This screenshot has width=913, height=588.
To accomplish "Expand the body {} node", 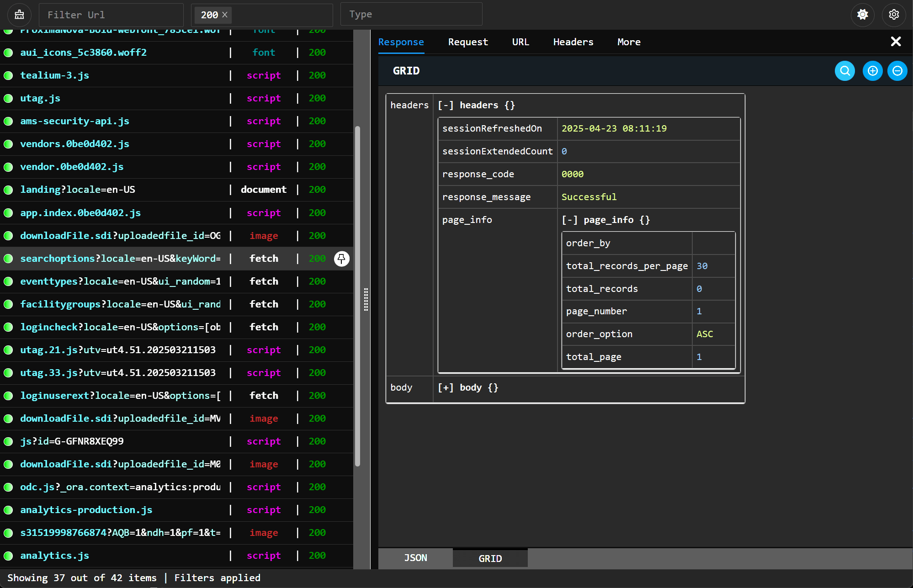I will tap(446, 387).
